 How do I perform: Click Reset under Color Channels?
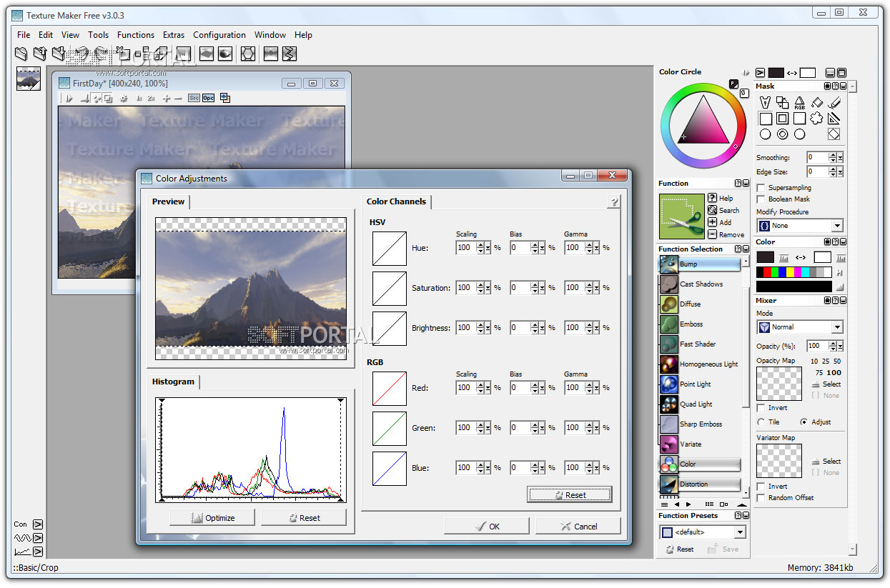click(x=570, y=495)
